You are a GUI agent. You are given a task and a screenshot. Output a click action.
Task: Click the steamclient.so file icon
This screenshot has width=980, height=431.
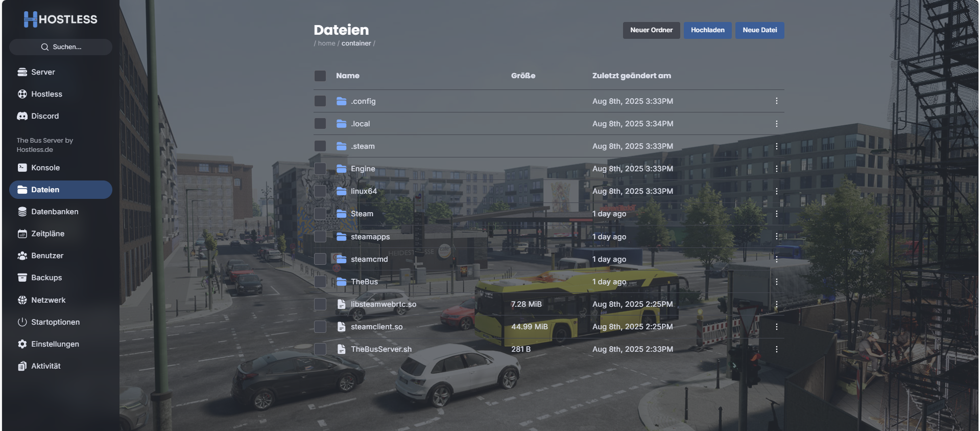(x=342, y=327)
